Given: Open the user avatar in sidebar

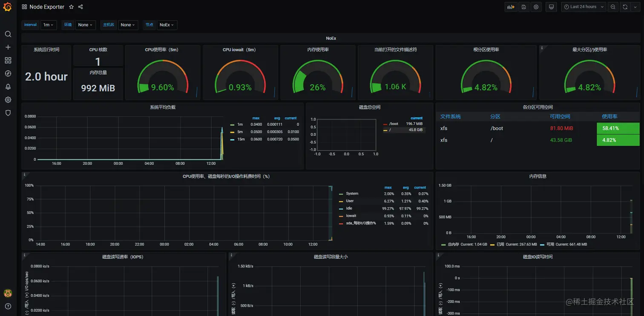Looking at the screenshot, I should click(x=8, y=293).
